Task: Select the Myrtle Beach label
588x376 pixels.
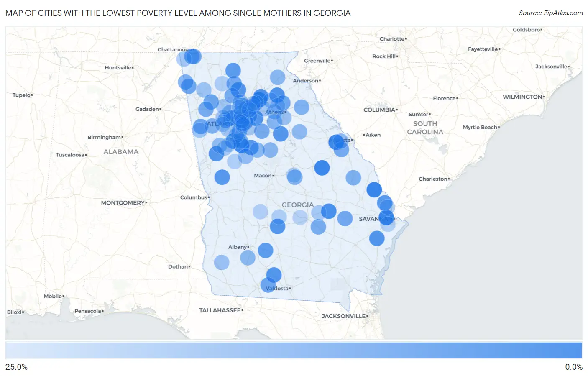Action: click(x=481, y=128)
